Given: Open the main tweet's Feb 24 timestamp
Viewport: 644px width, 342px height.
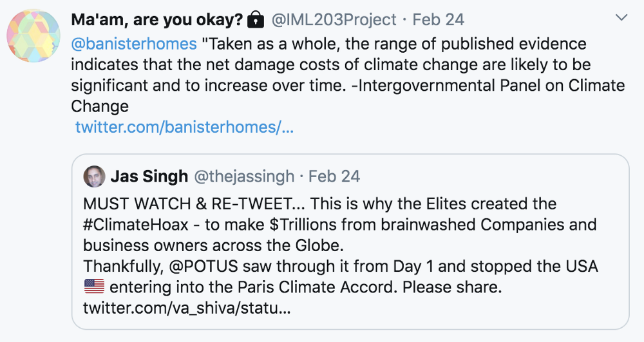Looking at the screenshot, I should click(438, 20).
